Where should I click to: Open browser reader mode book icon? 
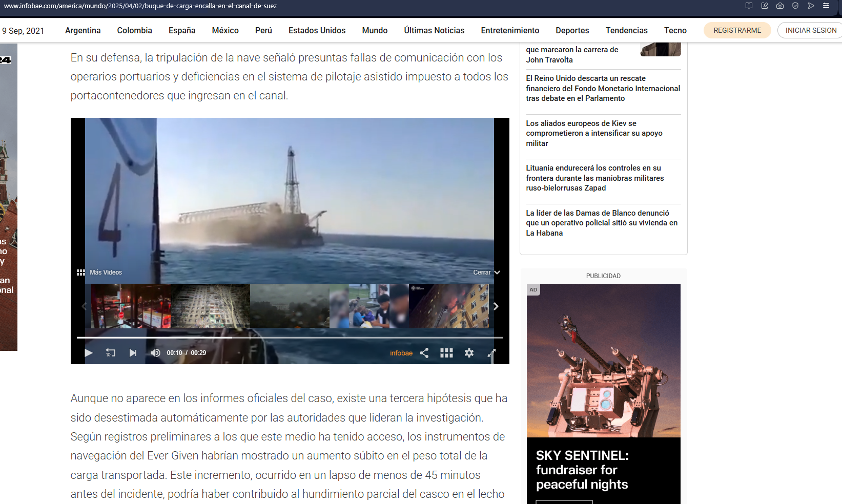click(749, 6)
